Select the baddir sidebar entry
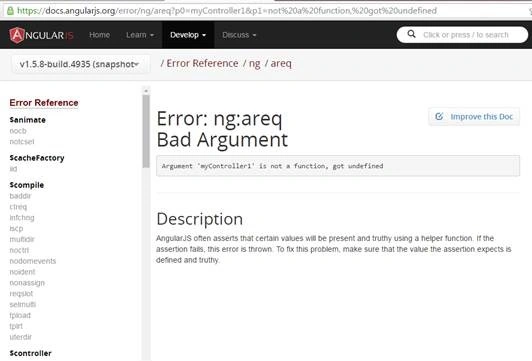Viewport: 532px width, 361px height. [20, 196]
